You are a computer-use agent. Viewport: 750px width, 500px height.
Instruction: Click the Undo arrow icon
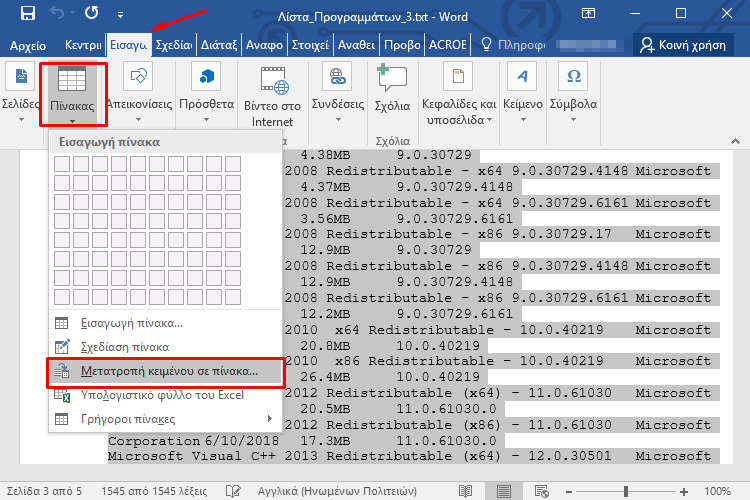pyautogui.click(x=56, y=13)
